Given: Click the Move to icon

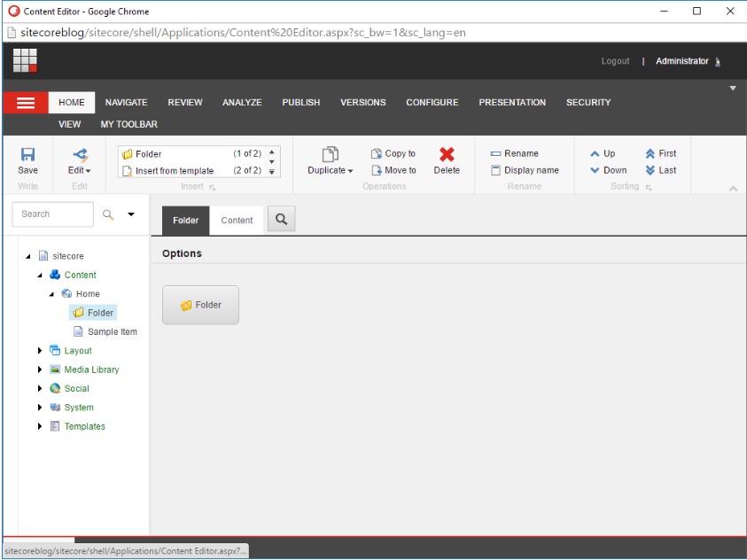Looking at the screenshot, I should coord(377,170).
